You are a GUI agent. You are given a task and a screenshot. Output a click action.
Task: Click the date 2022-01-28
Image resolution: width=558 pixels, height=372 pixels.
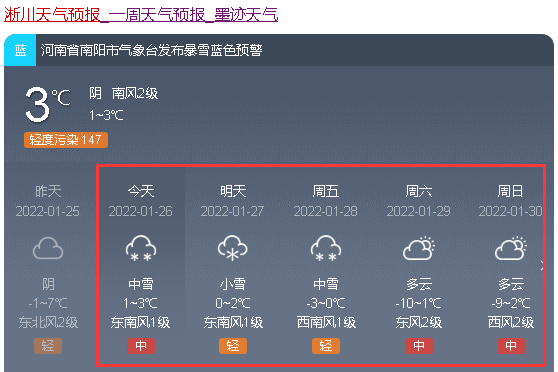(326, 211)
